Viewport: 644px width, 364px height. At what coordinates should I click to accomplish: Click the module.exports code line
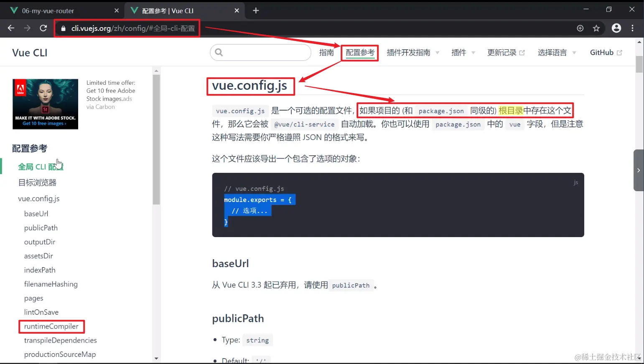258,200
